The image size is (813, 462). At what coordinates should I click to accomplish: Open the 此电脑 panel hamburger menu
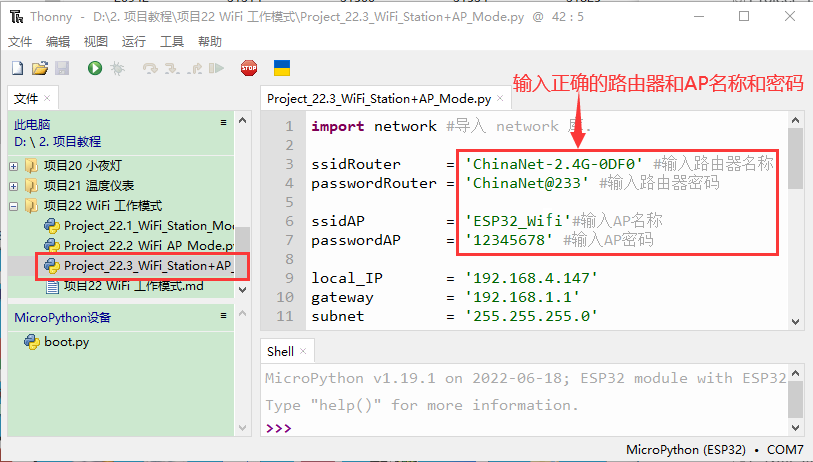tap(224, 123)
